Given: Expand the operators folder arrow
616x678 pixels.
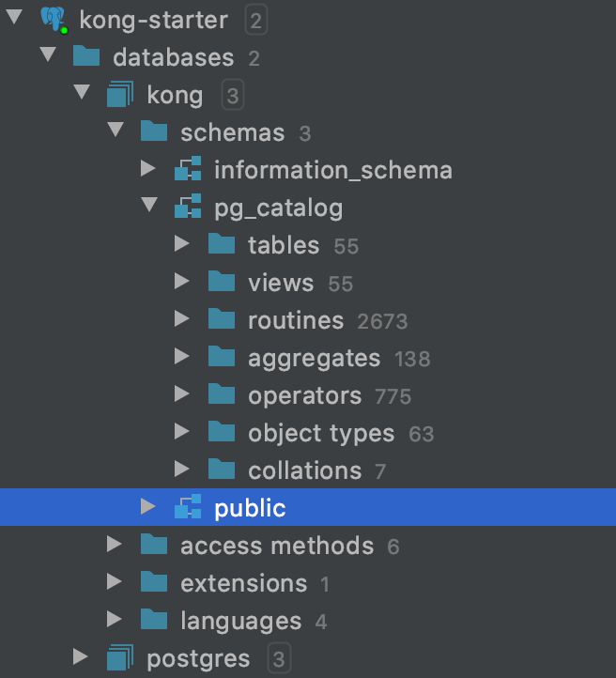Looking at the screenshot, I should tap(182, 393).
